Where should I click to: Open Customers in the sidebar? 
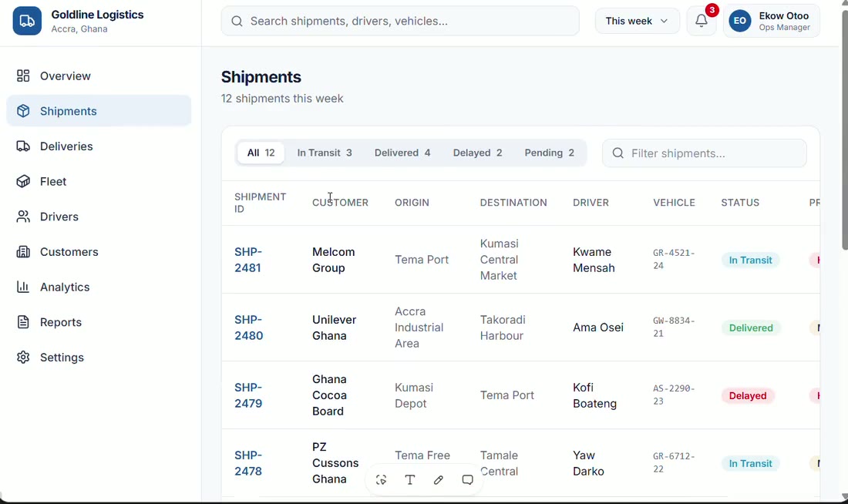(99, 252)
